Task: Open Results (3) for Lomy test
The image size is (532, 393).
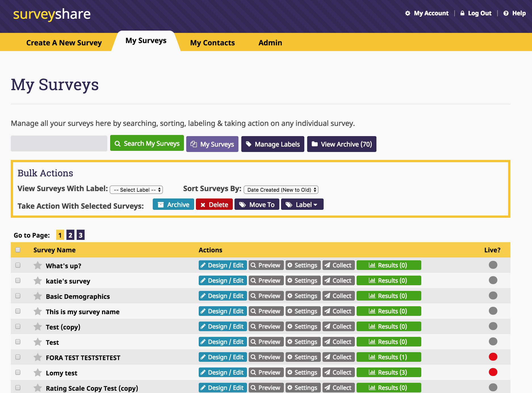Action: (388, 372)
